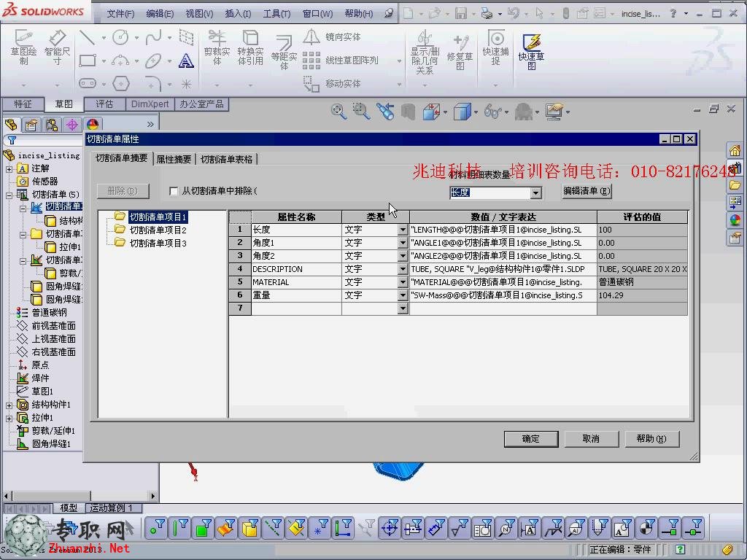Open the FeatureManager design tree tab
747x560 pixels.
(x=11, y=125)
